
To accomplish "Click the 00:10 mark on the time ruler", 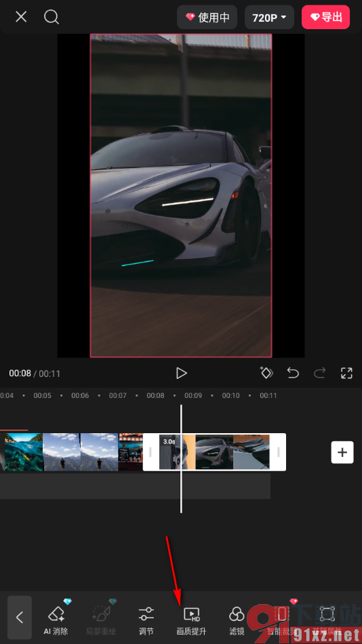I will coord(231,395).
